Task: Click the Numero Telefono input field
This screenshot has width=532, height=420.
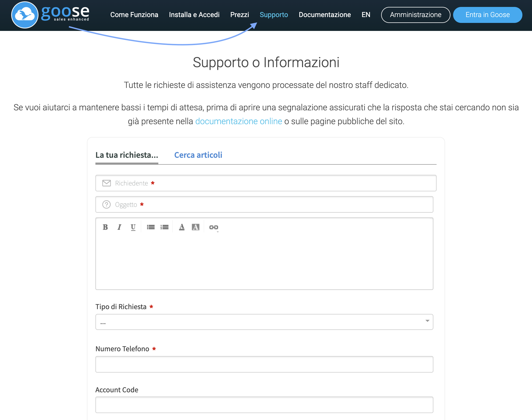Action: click(264, 364)
